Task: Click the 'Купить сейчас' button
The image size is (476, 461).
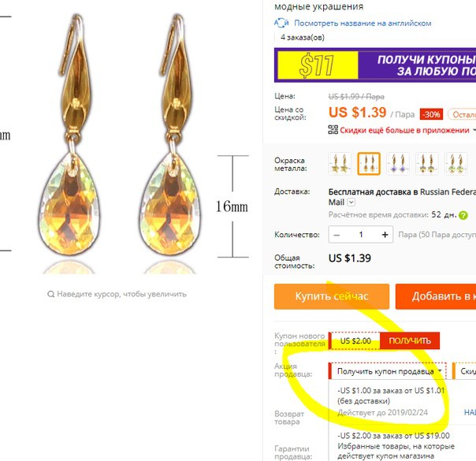Action: point(332,296)
